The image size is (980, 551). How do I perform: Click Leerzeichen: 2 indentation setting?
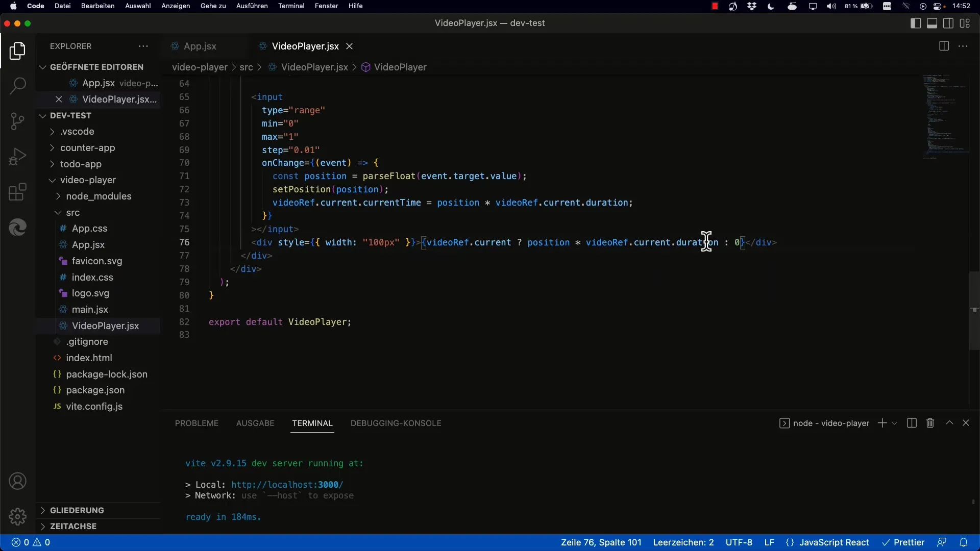[683, 542]
